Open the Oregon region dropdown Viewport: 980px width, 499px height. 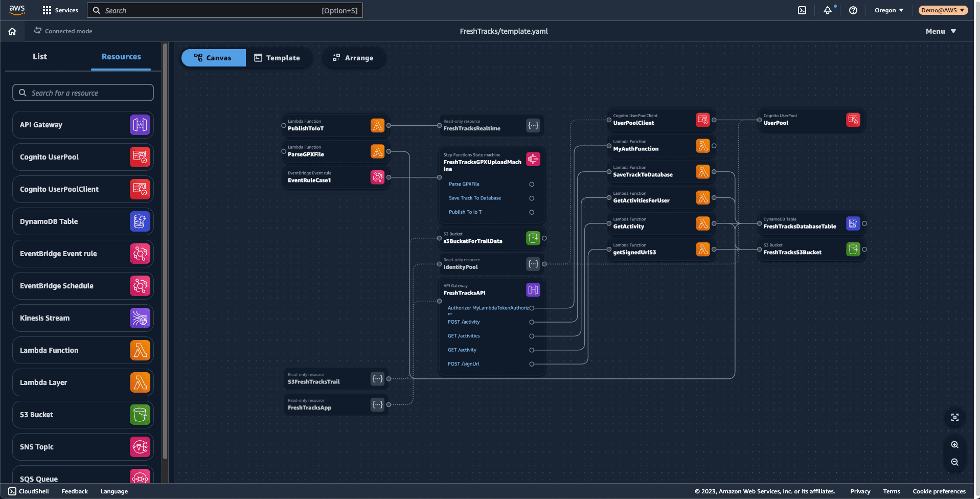[889, 10]
